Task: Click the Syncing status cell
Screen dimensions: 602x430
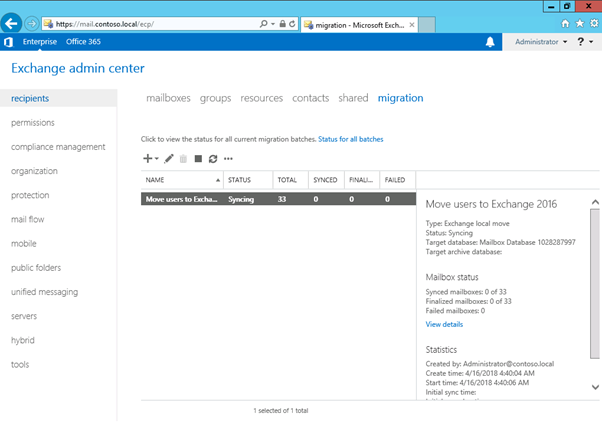Action: pyautogui.click(x=241, y=199)
